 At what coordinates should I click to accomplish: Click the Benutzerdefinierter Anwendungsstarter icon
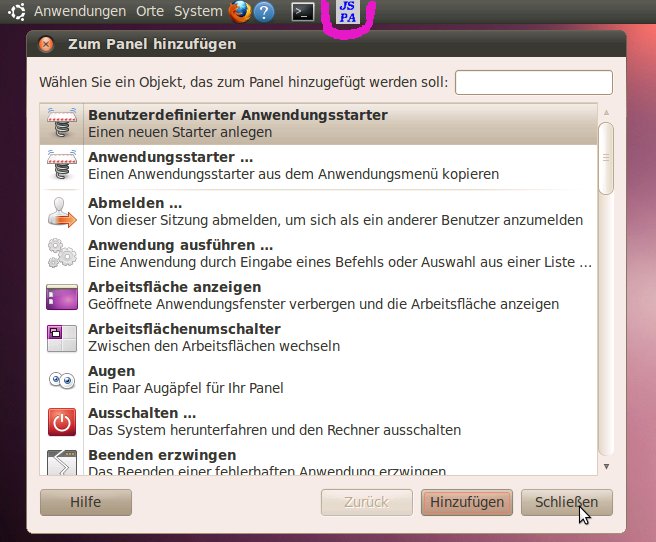[x=62, y=124]
